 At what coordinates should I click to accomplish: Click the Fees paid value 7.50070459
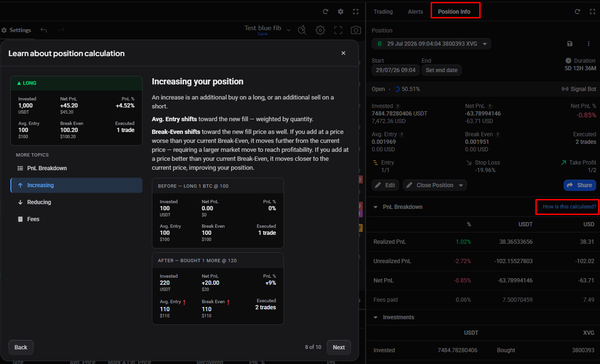point(517,300)
